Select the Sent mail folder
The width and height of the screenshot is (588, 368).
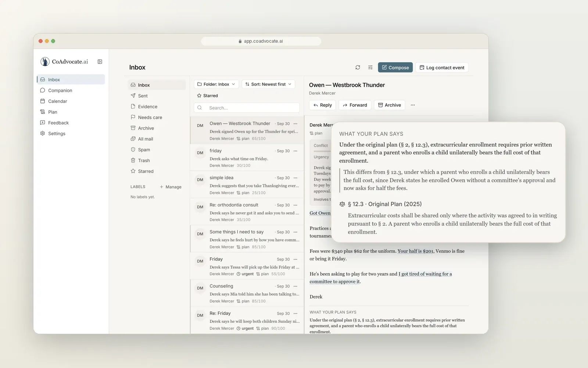157,96
